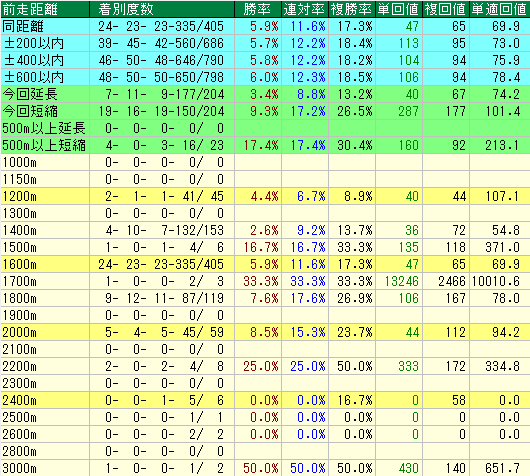Click the 単回値 column header

399,9
